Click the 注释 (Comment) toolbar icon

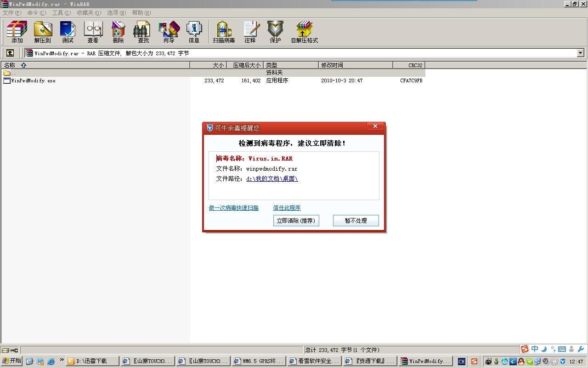coord(250,32)
